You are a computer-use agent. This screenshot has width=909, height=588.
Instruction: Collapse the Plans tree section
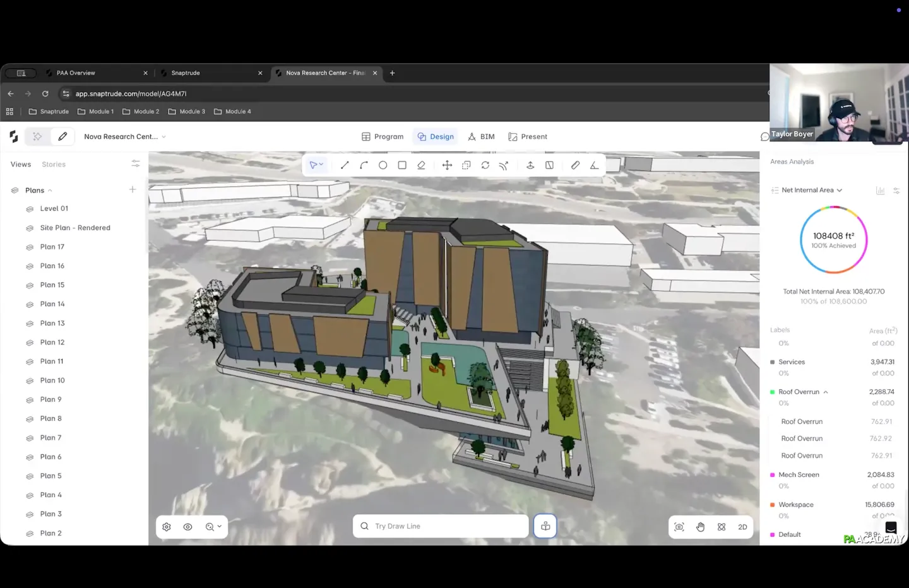point(50,191)
